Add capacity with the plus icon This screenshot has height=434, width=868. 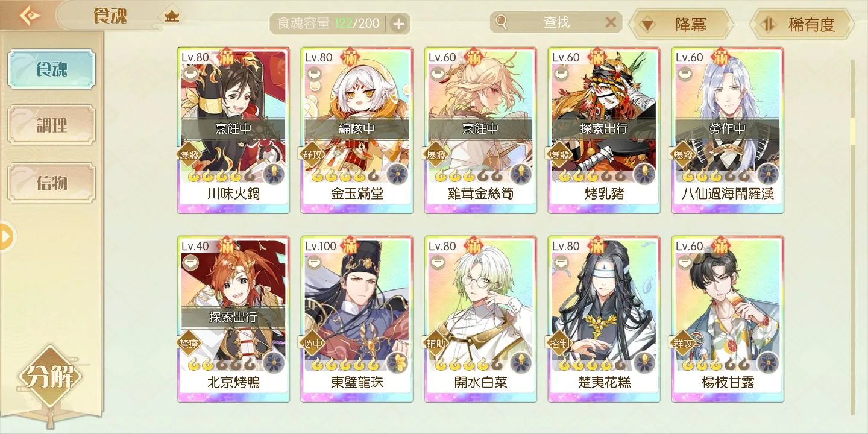[398, 24]
